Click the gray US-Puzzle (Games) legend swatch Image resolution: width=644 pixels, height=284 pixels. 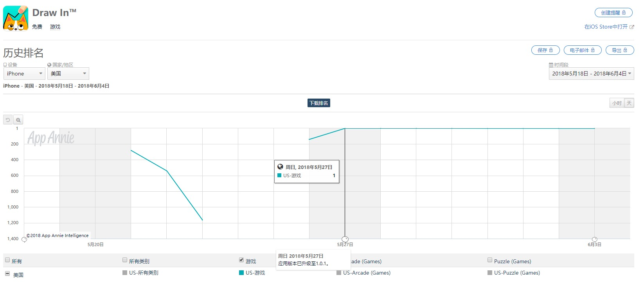(490, 273)
